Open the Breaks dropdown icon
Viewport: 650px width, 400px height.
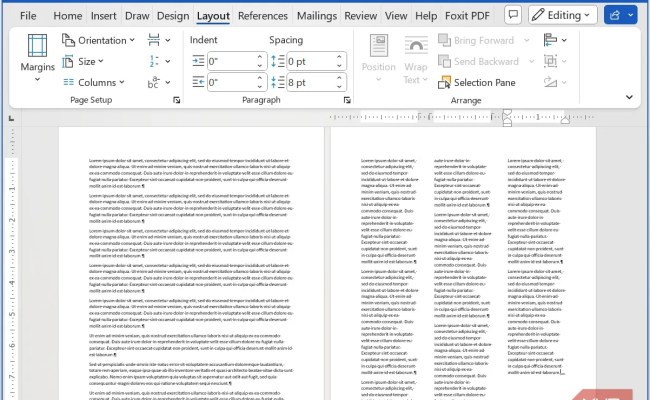point(159,40)
